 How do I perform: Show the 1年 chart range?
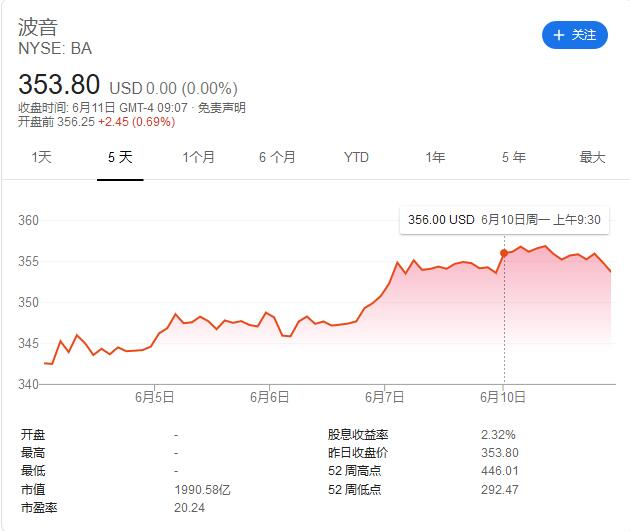tap(435, 157)
